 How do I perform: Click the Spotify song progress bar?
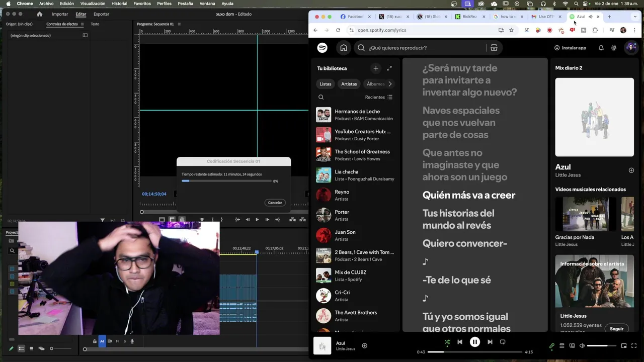point(475,352)
